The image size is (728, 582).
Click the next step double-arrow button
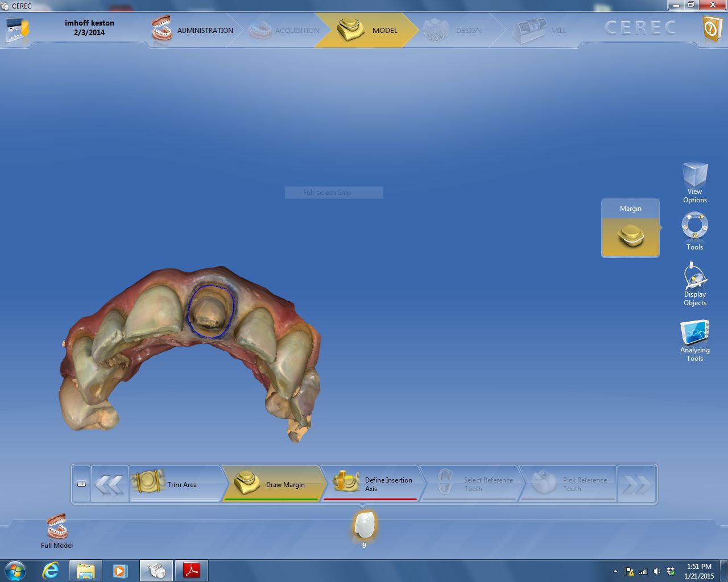click(636, 484)
